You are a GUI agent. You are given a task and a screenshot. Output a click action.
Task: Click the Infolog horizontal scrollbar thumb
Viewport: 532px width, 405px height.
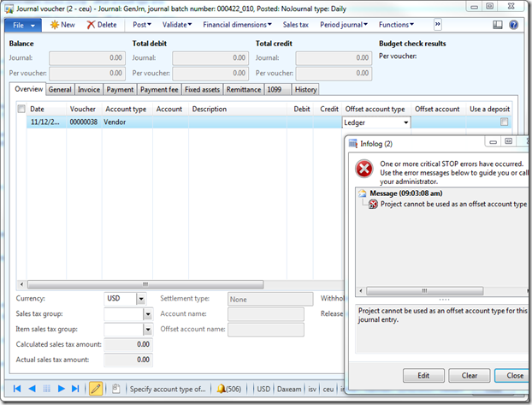click(x=424, y=291)
